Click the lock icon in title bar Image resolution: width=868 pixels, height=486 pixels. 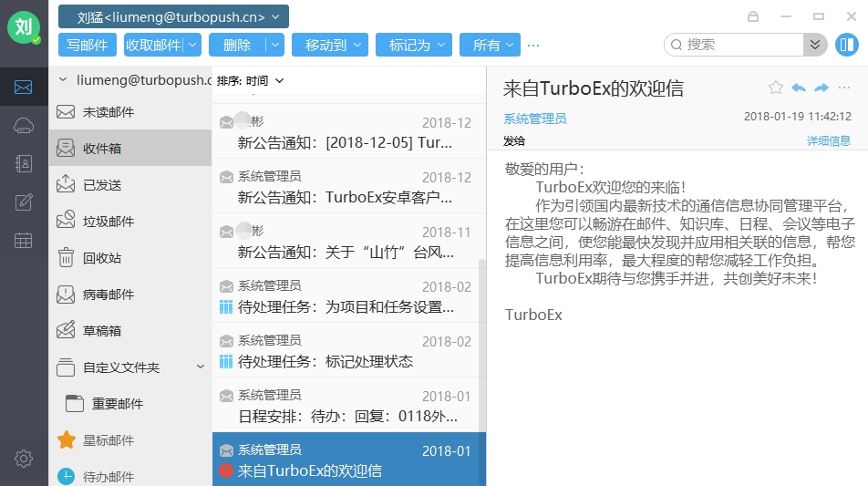753,16
